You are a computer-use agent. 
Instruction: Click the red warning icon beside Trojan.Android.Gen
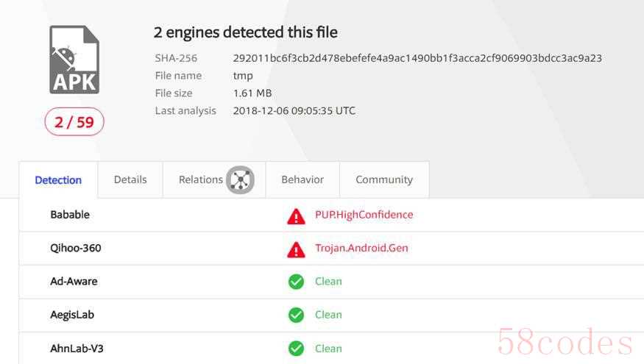coord(296,249)
